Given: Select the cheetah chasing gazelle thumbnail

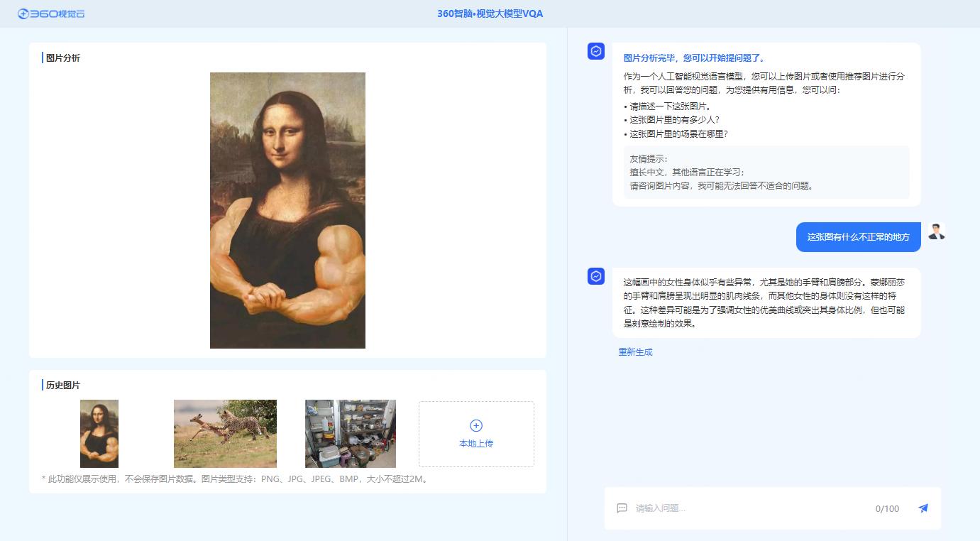Looking at the screenshot, I should [225, 433].
